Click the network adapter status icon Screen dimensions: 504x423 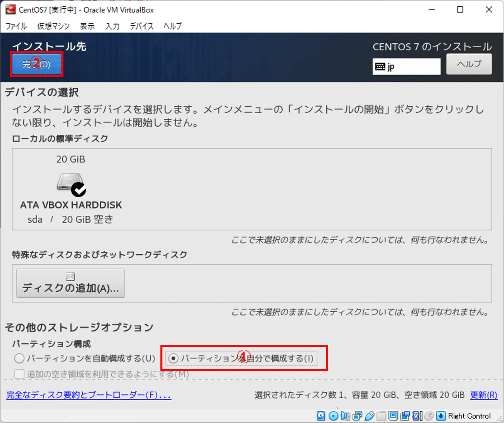click(357, 416)
